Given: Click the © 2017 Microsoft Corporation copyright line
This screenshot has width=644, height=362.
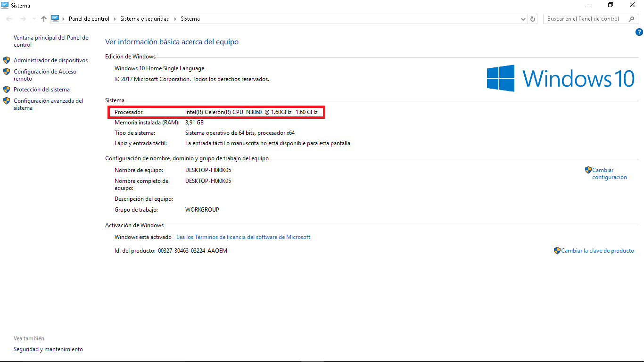Looking at the screenshot, I should click(x=192, y=79).
